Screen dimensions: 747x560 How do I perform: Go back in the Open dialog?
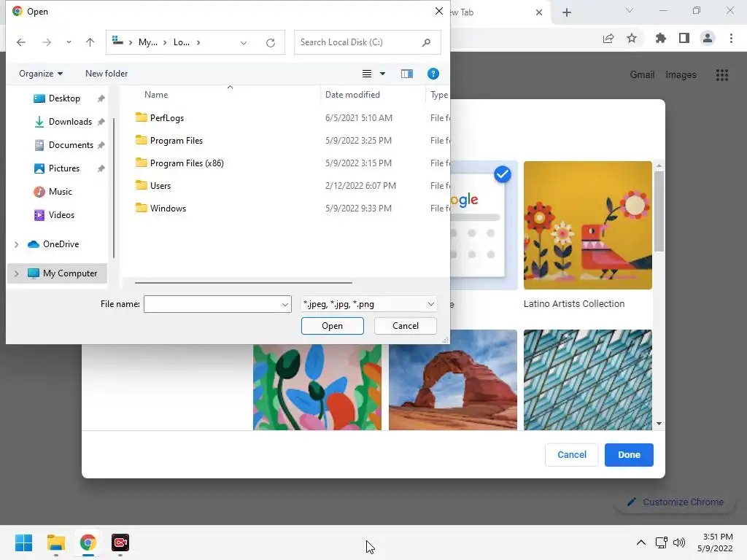click(x=21, y=42)
